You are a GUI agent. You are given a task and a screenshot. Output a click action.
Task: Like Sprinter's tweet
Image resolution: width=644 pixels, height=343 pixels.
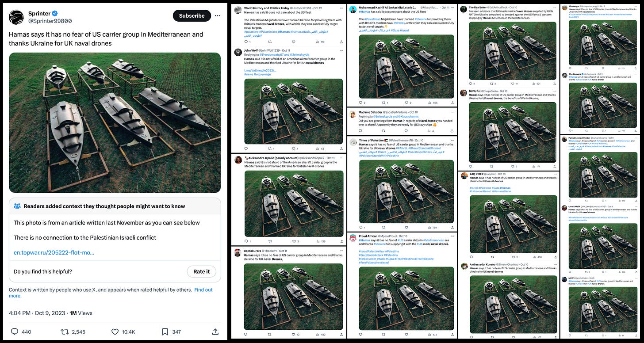click(x=115, y=332)
